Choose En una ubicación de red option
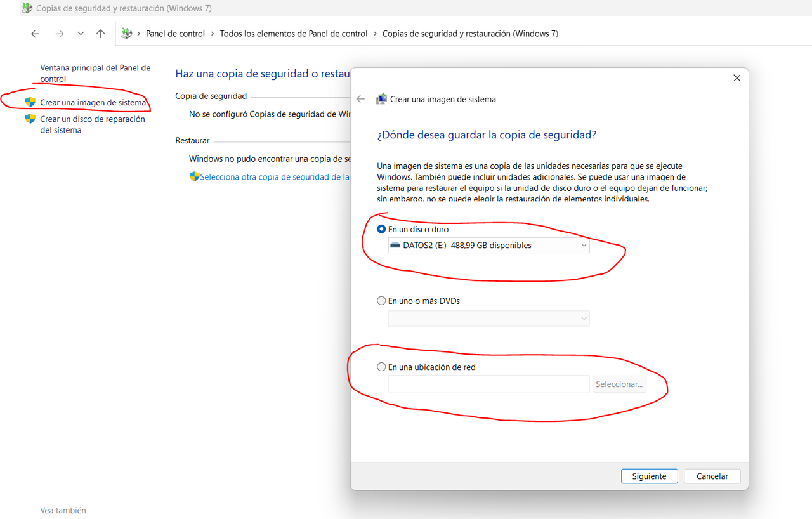The image size is (812, 519). (381, 367)
